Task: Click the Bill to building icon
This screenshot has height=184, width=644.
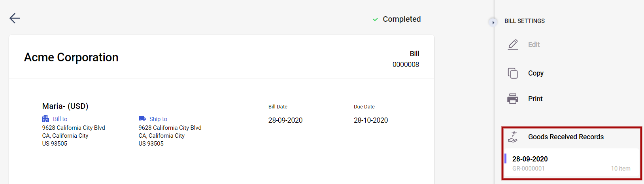Action: (x=46, y=119)
